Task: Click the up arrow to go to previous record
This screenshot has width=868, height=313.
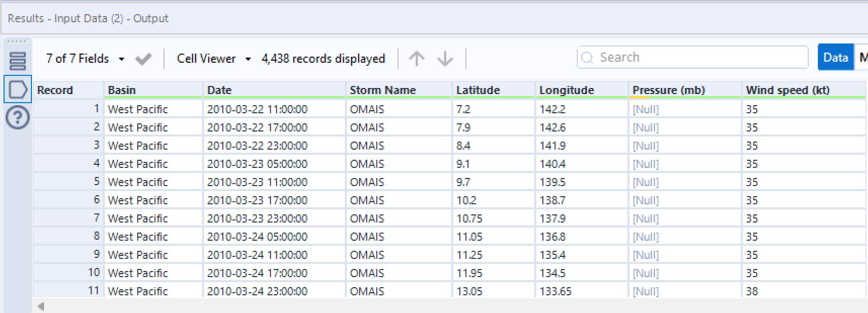Action: coord(416,59)
